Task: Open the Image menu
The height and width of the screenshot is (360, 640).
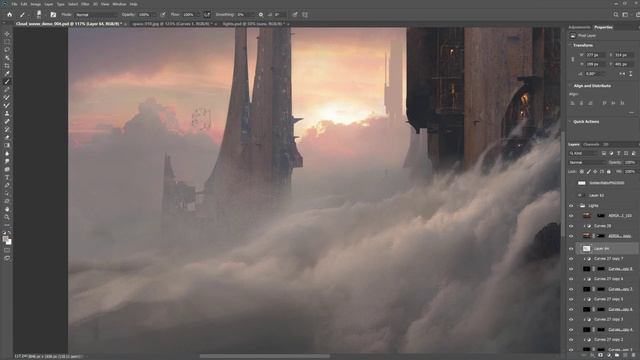Action: (x=36, y=4)
